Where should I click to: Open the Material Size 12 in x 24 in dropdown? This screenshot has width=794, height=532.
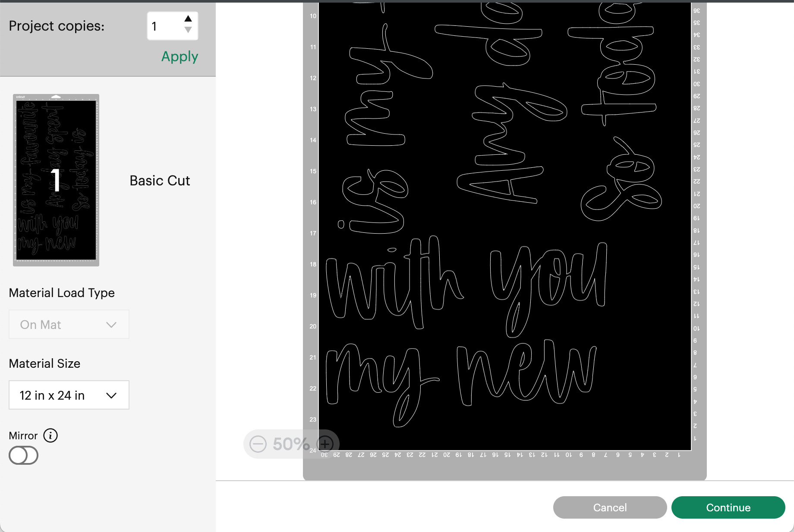(x=69, y=395)
